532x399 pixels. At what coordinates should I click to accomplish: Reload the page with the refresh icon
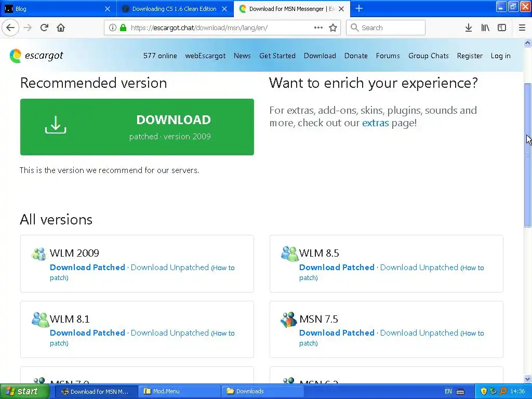pos(45,28)
